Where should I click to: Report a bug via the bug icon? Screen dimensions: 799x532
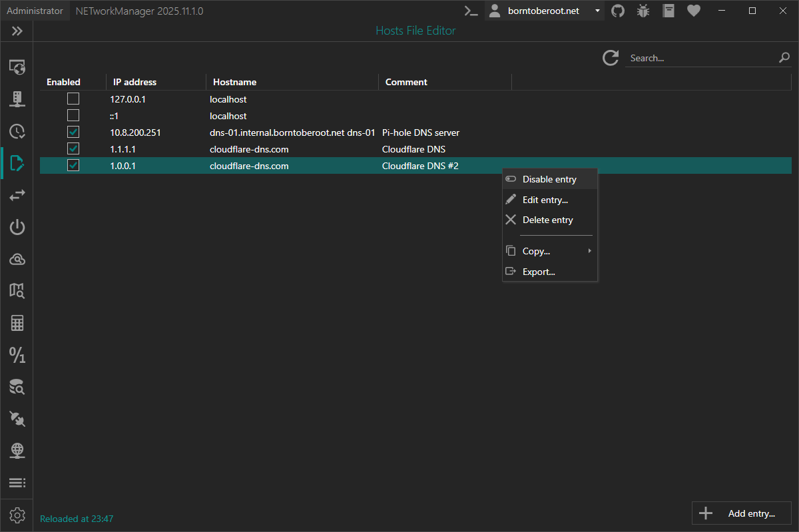[643, 11]
